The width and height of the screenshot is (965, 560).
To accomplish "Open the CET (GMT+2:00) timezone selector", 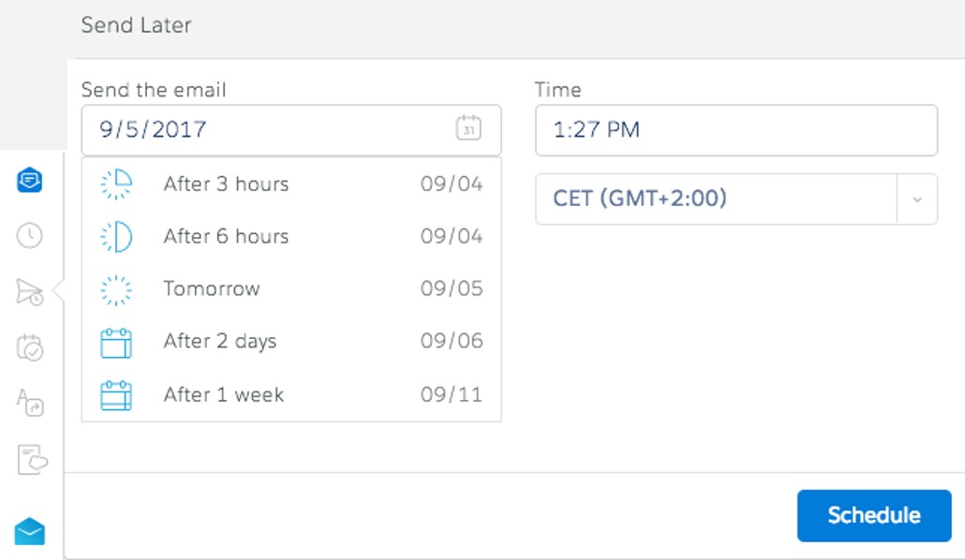I will coord(716,199).
